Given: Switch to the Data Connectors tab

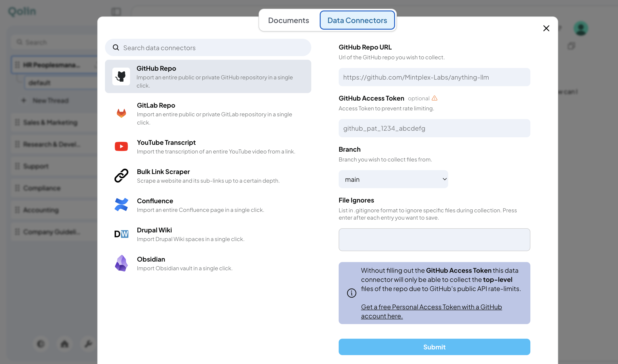Looking at the screenshot, I should click(357, 20).
